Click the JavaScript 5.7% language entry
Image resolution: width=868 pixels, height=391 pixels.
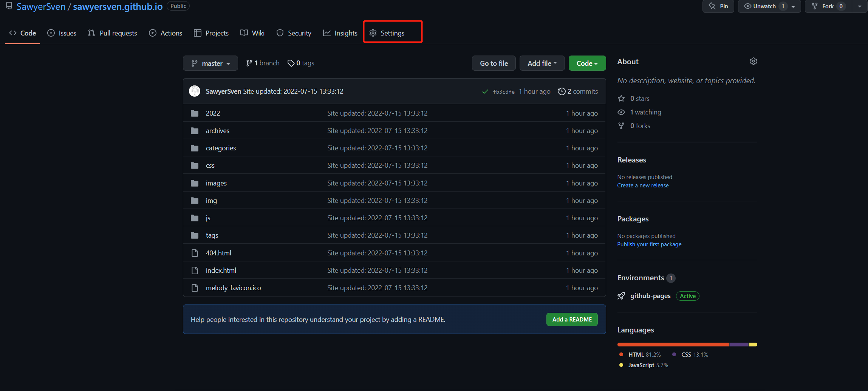tap(644, 365)
